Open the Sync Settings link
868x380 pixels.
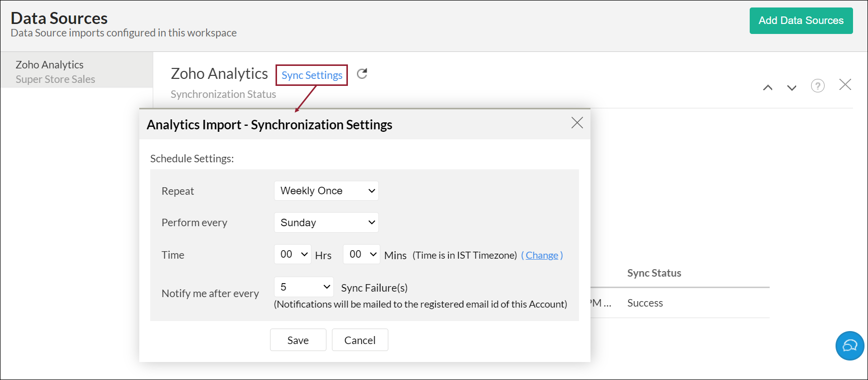coord(312,75)
